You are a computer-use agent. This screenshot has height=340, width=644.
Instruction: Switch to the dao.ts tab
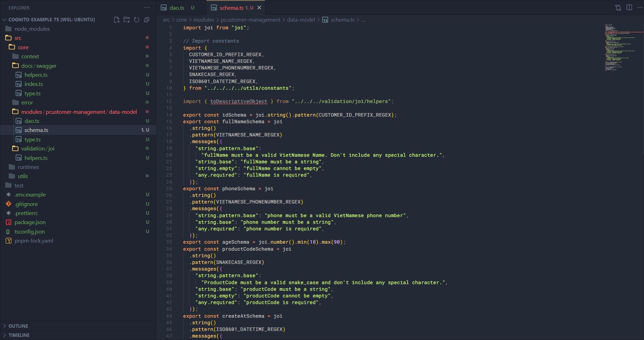[x=177, y=8]
